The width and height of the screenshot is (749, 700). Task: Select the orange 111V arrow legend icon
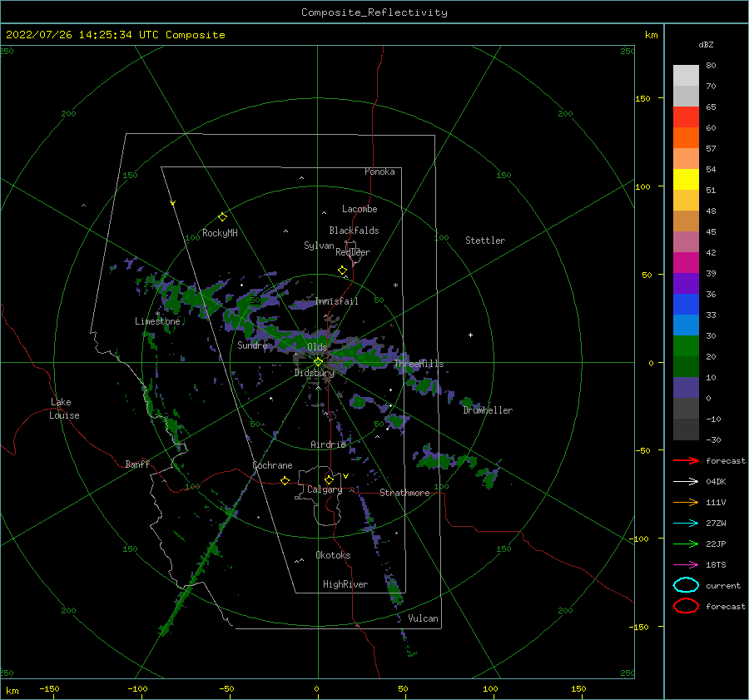point(686,502)
